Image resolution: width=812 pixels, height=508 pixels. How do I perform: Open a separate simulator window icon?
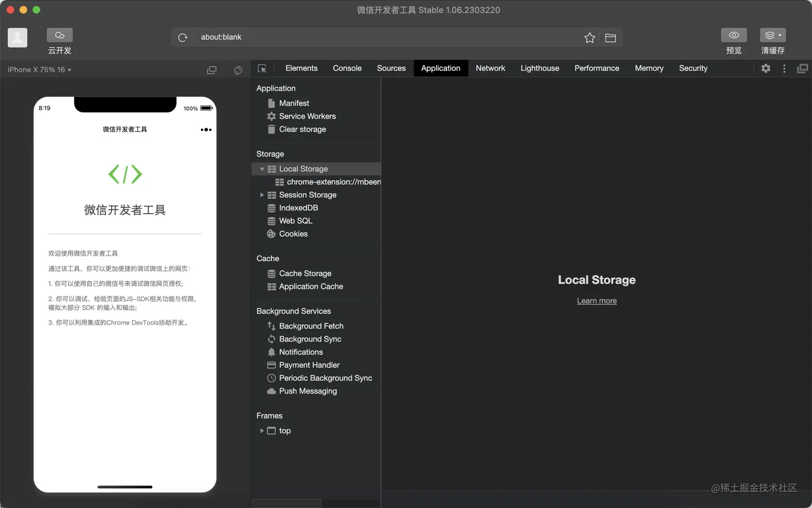[212, 70]
